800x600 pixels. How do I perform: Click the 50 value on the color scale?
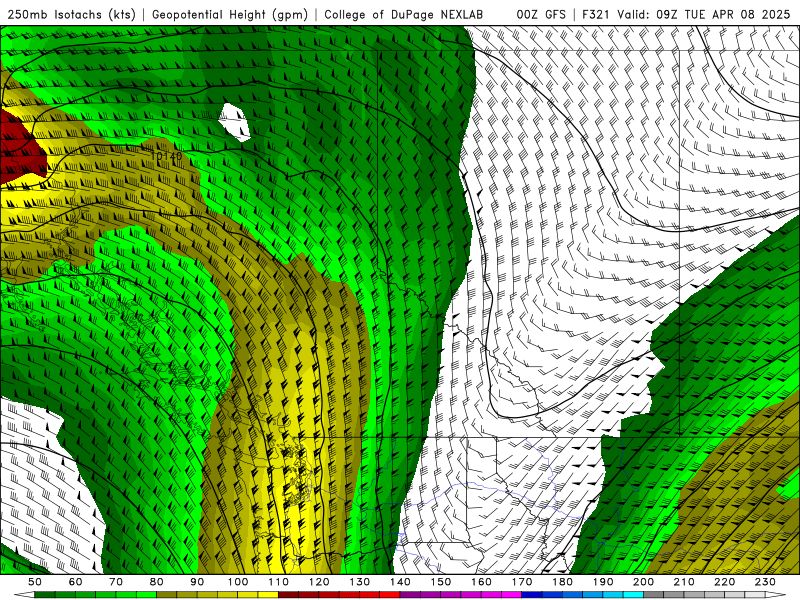pyautogui.click(x=35, y=582)
